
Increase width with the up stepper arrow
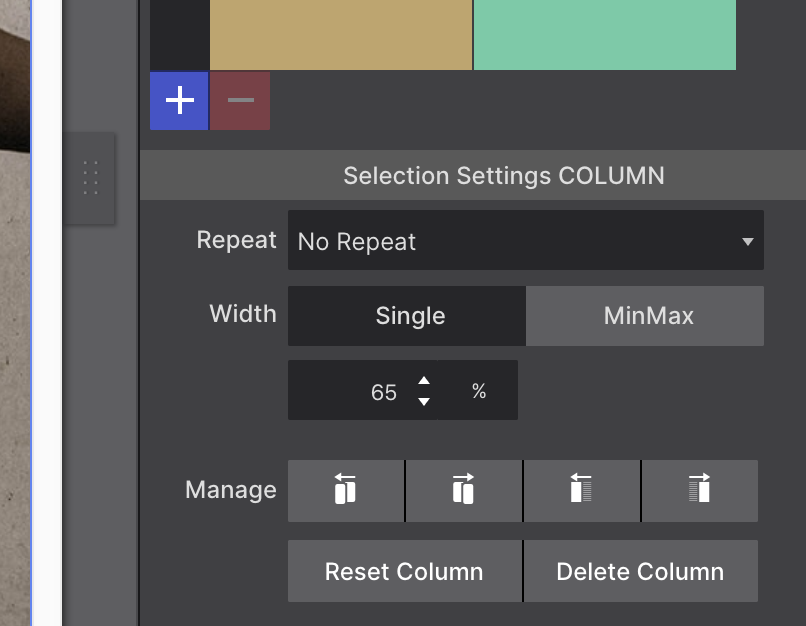click(424, 380)
